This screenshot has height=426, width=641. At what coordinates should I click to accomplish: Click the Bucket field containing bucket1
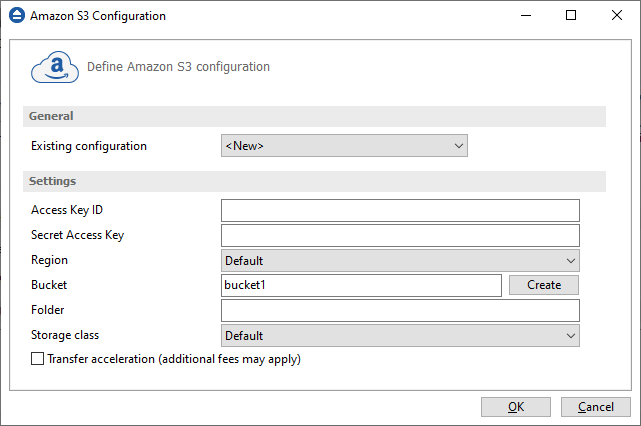click(361, 285)
